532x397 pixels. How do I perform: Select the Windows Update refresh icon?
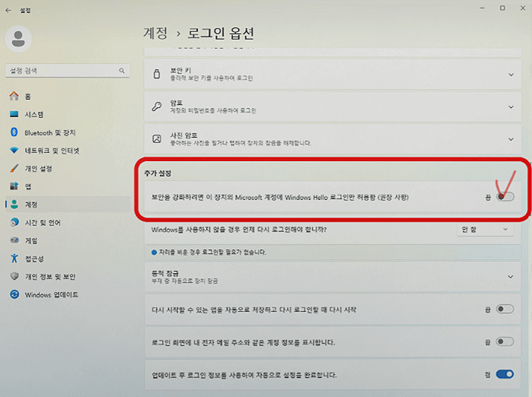14,294
